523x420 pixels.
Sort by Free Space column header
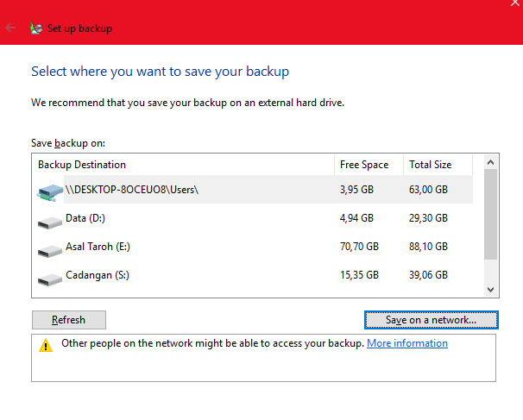pyautogui.click(x=369, y=165)
